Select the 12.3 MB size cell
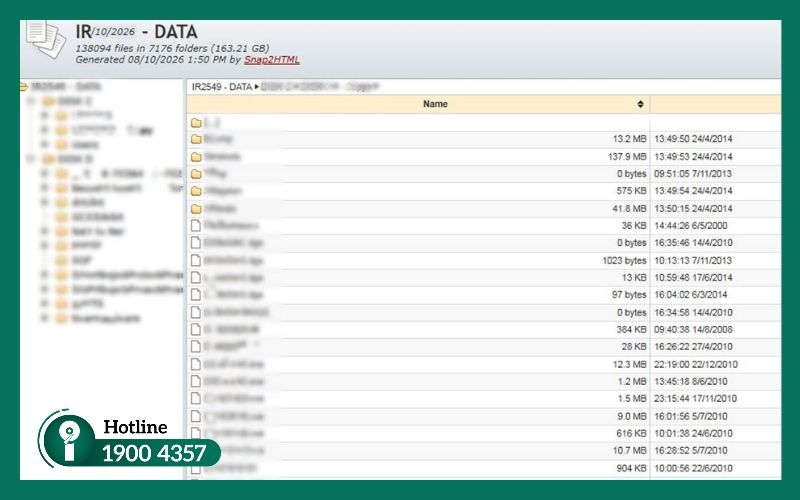This screenshot has height=500, width=800. tap(630, 364)
